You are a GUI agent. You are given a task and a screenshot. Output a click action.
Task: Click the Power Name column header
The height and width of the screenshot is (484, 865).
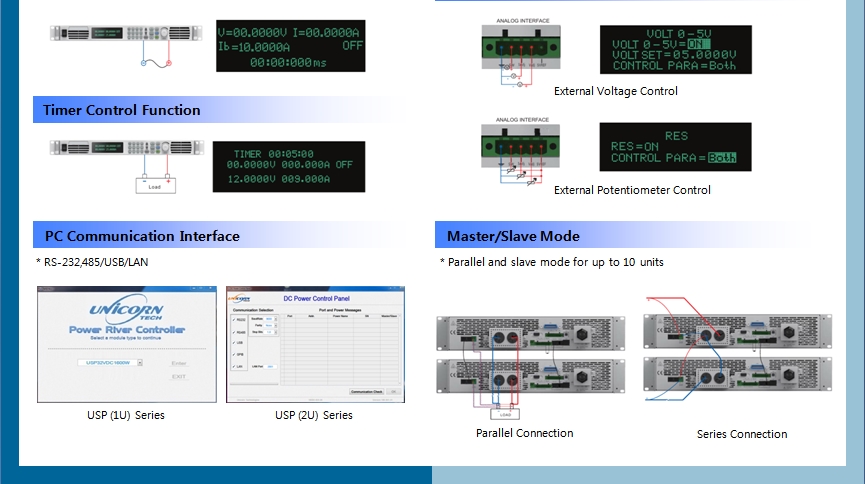pyautogui.click(x=340, y=316)
